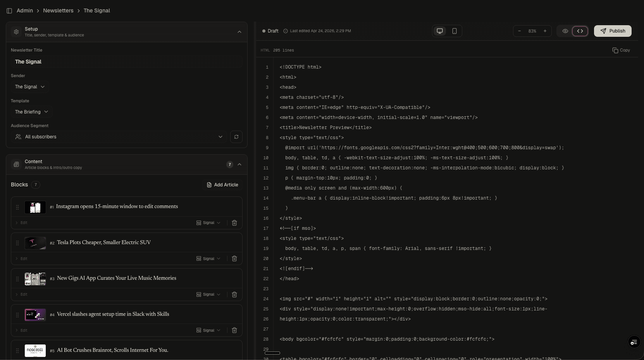Open thumbnail of Instagram comments article
The height and width of the screenshot is (360, 644).
pos(35,207)
